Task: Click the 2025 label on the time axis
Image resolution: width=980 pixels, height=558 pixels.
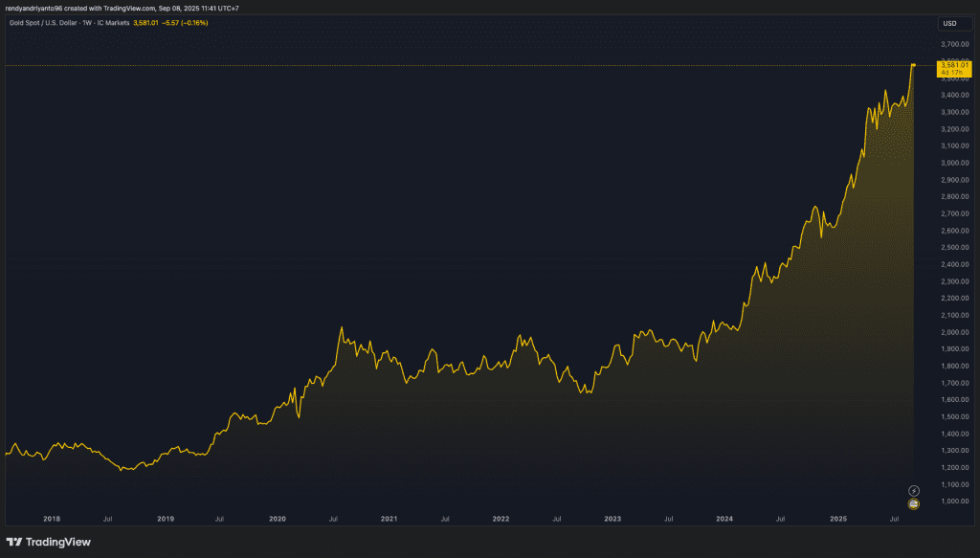Action: pos(838,518)
